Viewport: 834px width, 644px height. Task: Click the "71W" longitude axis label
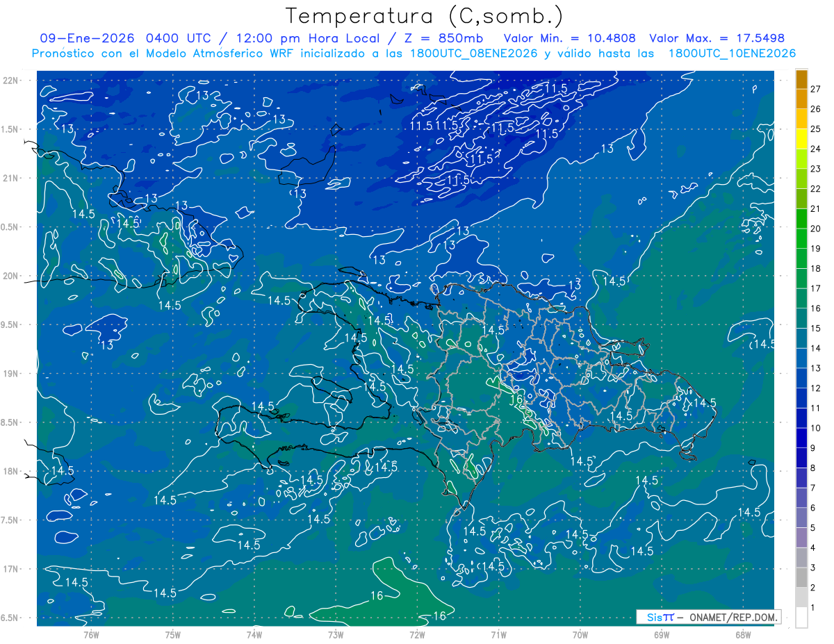tap(498, 635)
